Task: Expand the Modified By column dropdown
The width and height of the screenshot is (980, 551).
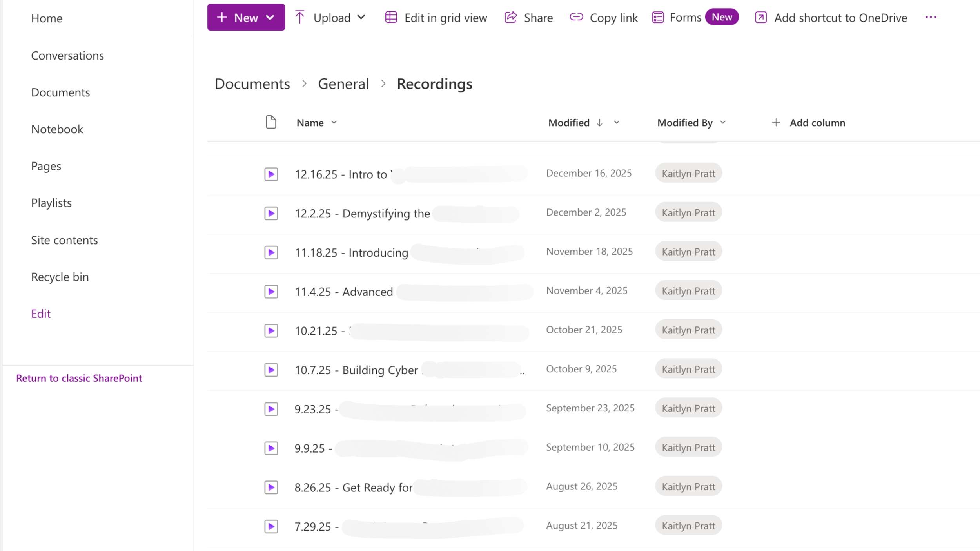Action: (723, 123)
